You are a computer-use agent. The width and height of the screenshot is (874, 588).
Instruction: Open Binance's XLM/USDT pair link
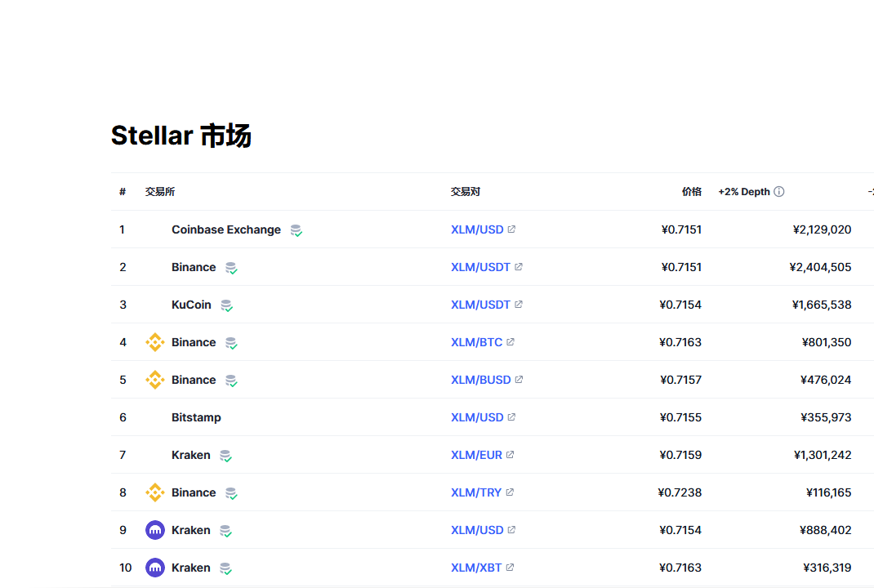pos(480,267)
